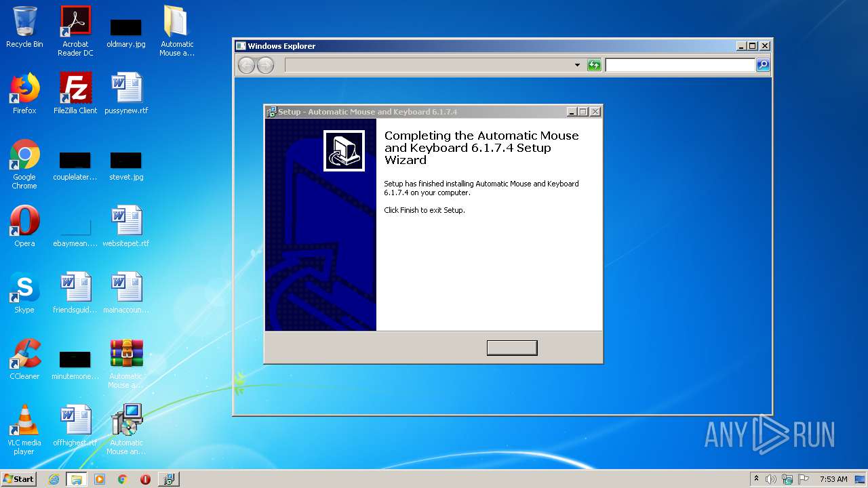The image size is (868, 488).
Task: Open the Automatic Mouse folder icon
Action: [177, 31]
